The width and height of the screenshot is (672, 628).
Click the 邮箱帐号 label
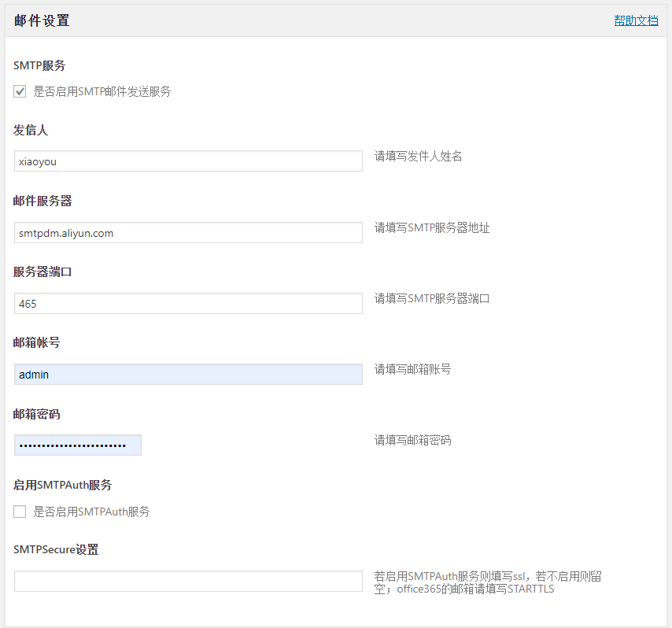pyautogui.click(x=36, y=342)
